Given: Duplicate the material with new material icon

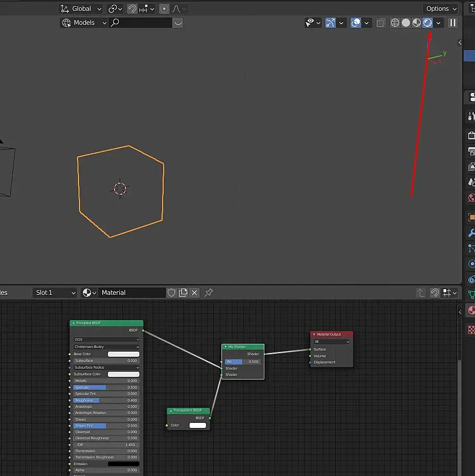Looking at the screenshot, I should [x=183, y=293].
